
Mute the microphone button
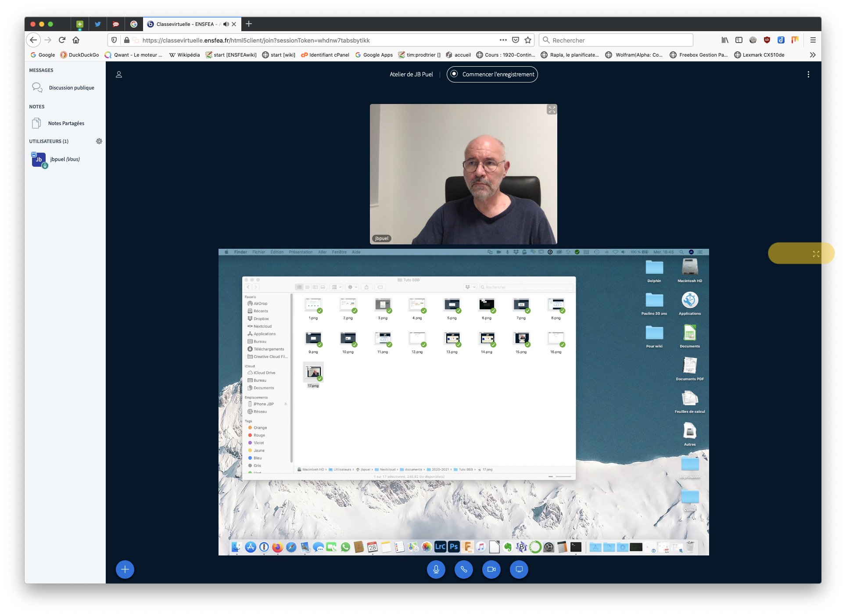click(436, 569)
